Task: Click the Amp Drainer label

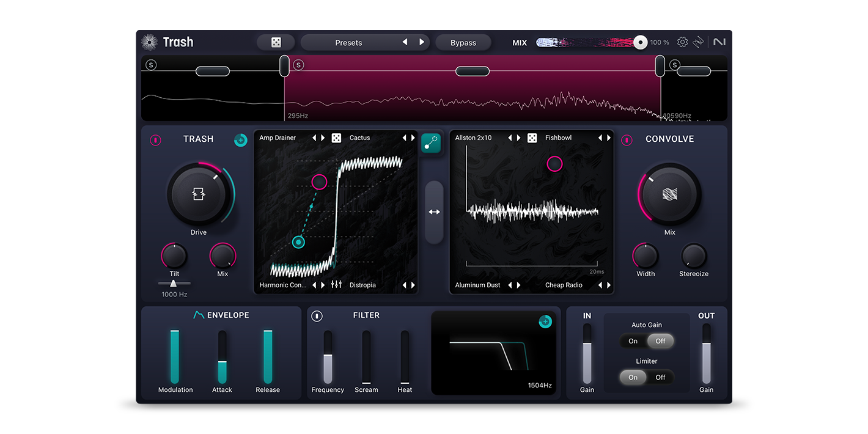Action: (x=278, y=138)
